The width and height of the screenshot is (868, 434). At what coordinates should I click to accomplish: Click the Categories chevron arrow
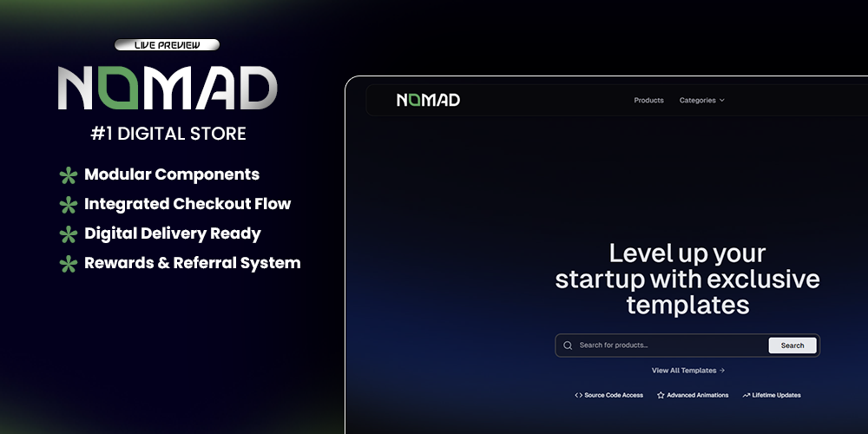pyautogui.click(x=721, y=100)
